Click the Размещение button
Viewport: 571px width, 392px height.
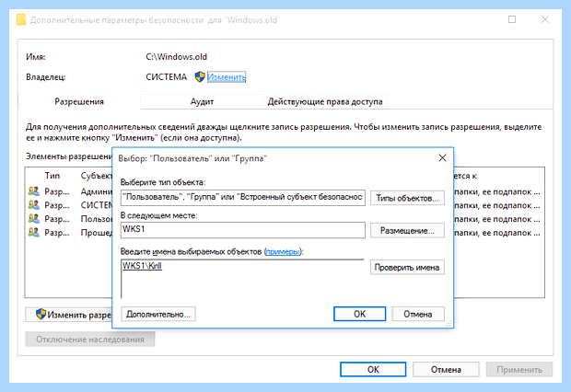point(407,230)
